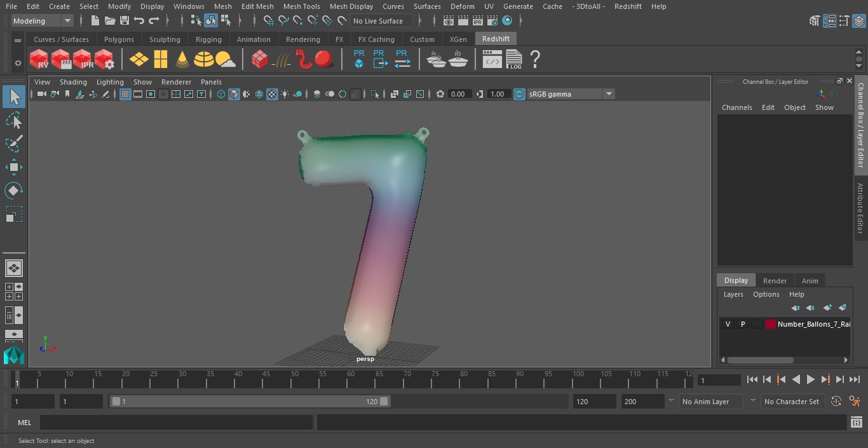Click the layer color swatch red
Screen dimensions: 868x448
coord(771,324)
